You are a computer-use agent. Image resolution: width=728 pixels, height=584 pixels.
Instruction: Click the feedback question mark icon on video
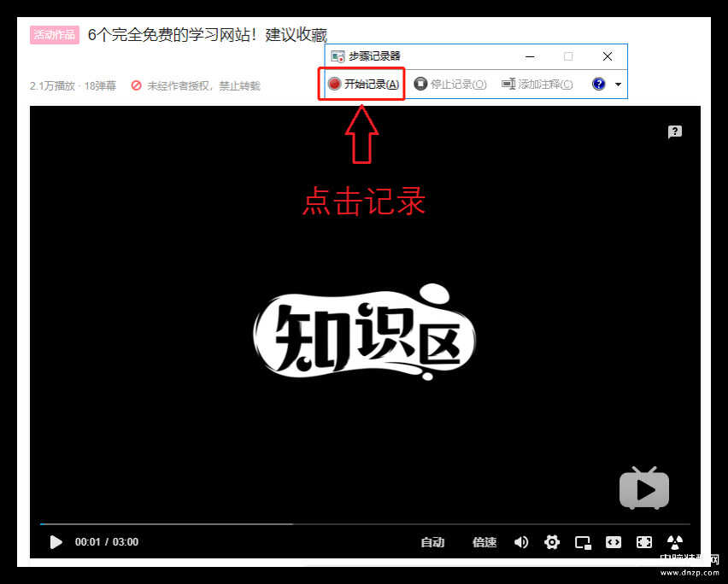[x=675, y=131]
